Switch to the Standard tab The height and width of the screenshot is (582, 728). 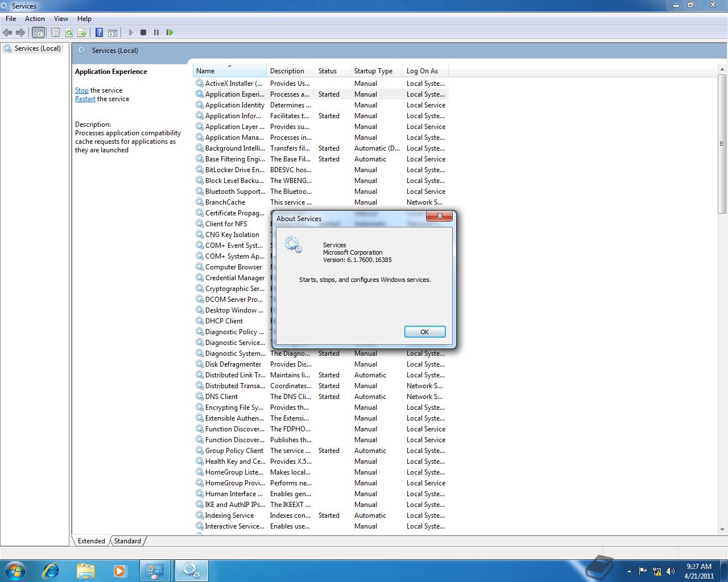[127, 541]
